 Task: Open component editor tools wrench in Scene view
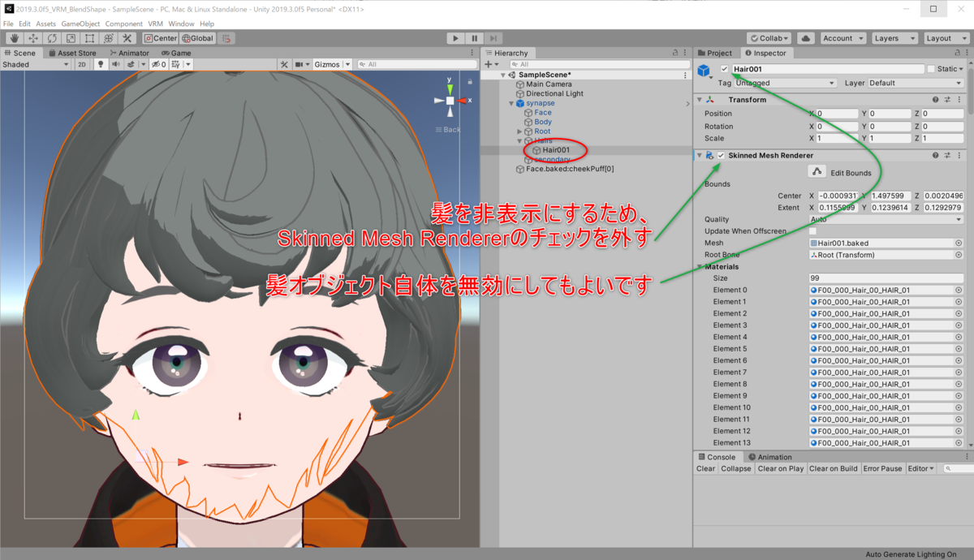(284, 64)
